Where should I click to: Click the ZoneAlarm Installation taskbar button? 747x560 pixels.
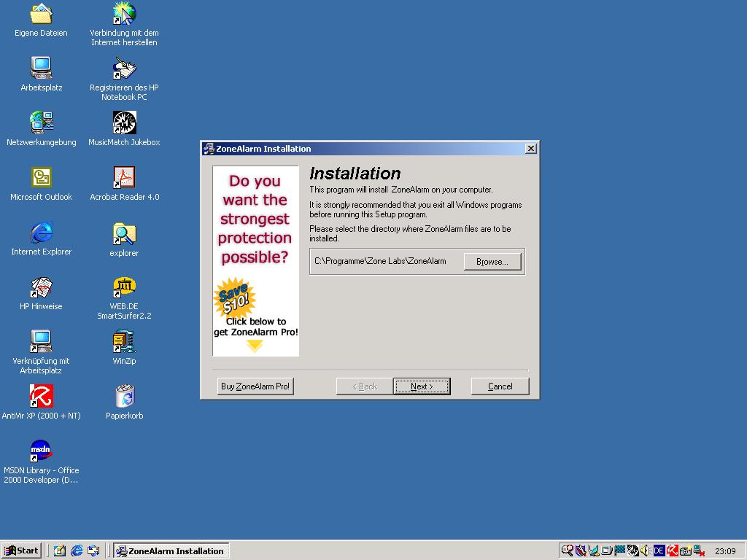click(171, 551)
